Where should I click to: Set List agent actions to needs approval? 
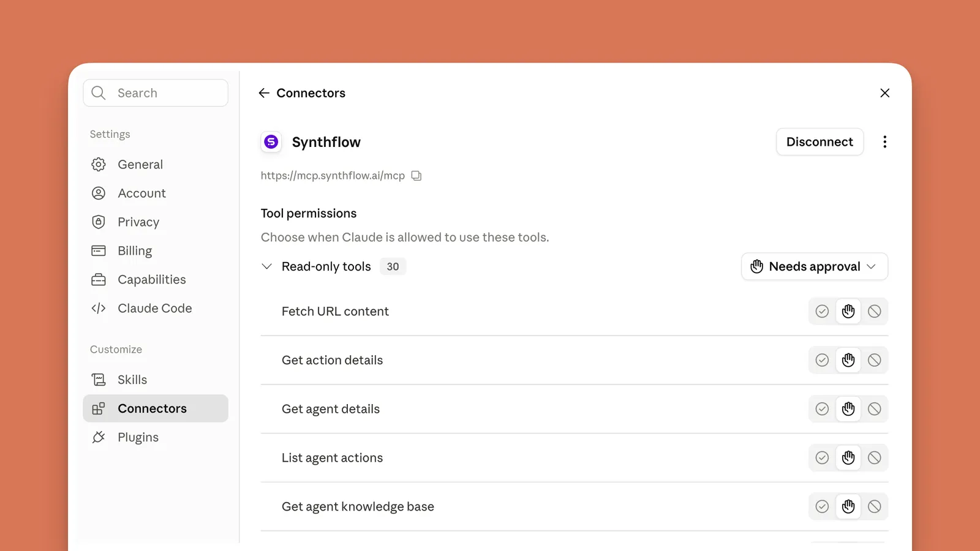coord(848,458)
